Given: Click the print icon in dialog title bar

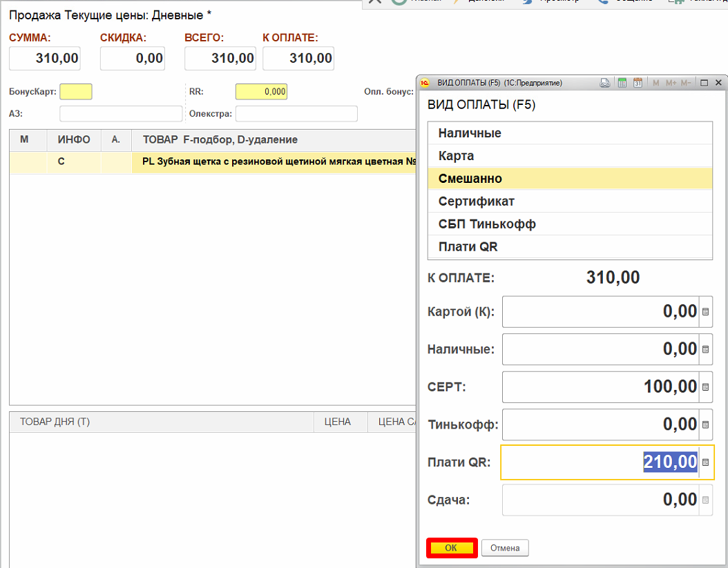Looking at the screenshot, I should tap(605, 83).
